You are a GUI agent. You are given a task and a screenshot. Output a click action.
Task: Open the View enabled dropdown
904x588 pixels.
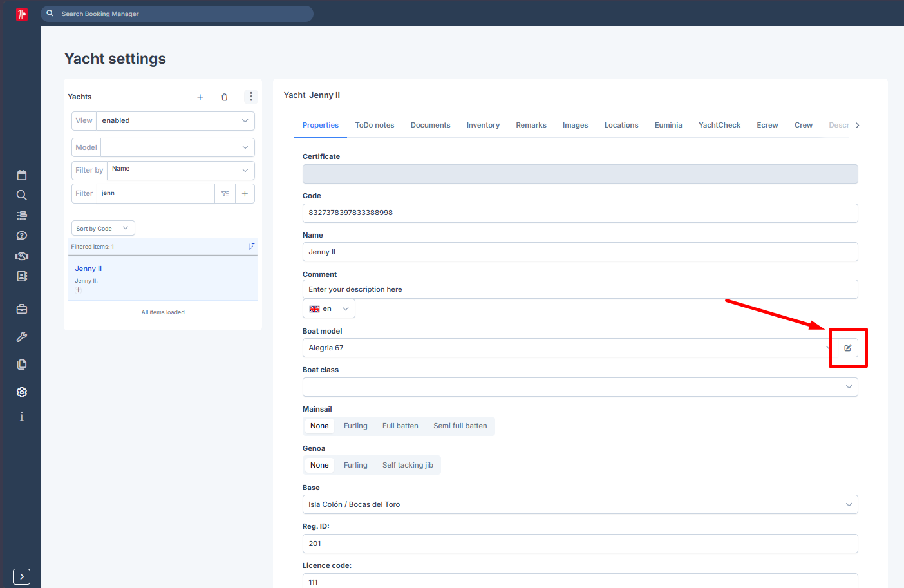tap(163, 121)
